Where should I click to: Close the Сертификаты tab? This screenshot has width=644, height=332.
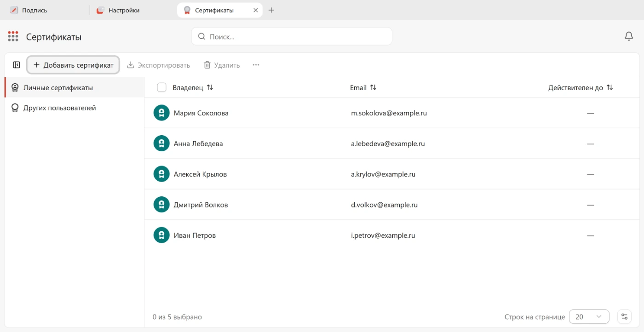[256, 10]
